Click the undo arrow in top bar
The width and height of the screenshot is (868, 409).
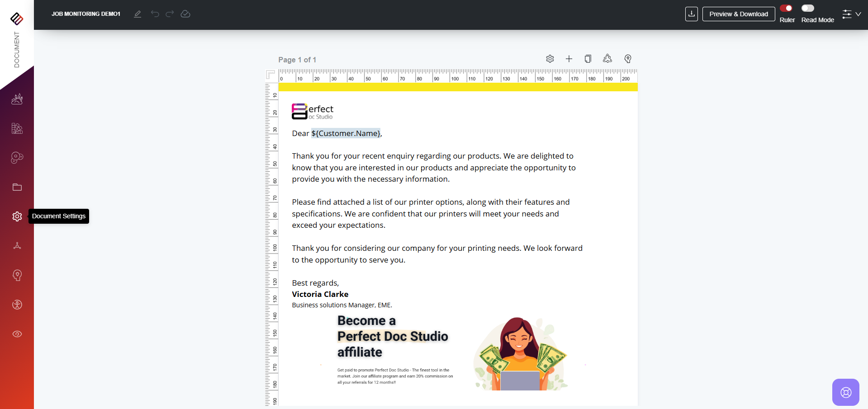pos(155,14)
